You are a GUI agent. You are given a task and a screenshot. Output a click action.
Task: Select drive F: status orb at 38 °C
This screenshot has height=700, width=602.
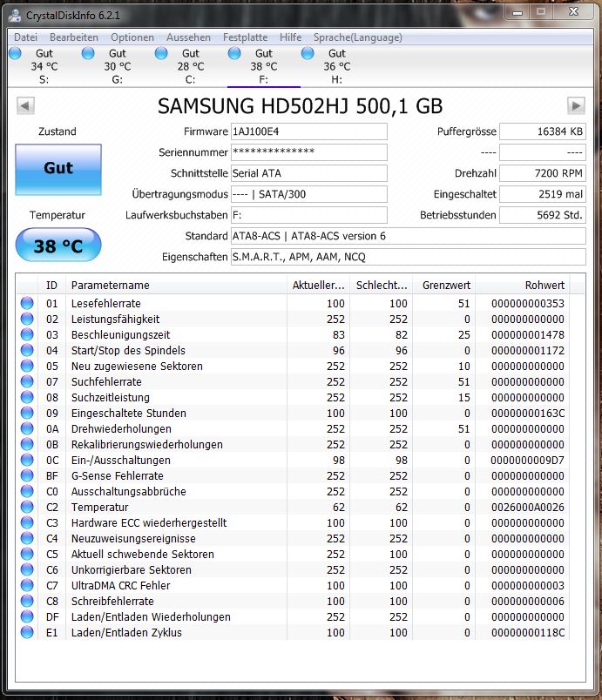234,53
